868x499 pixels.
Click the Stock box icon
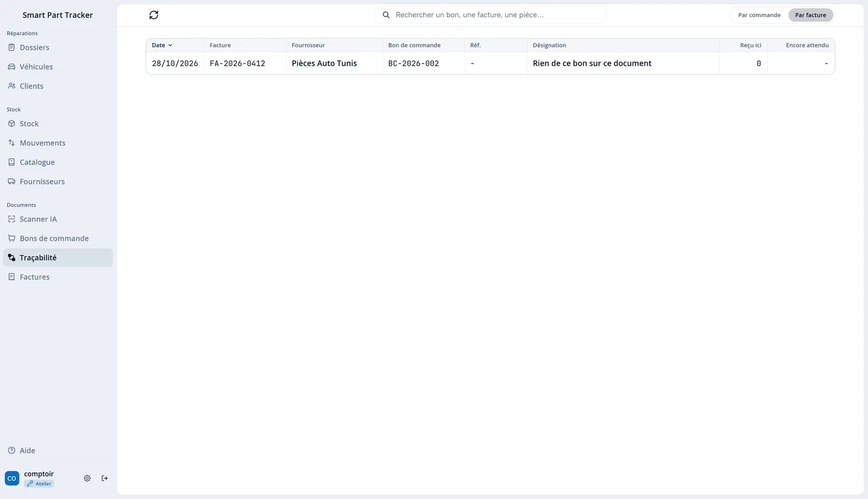(11, 124)
